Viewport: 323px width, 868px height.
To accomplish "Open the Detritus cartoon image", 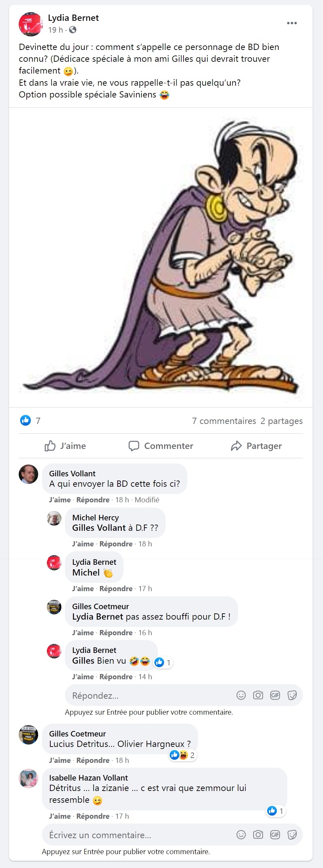I will coord(161,257).
